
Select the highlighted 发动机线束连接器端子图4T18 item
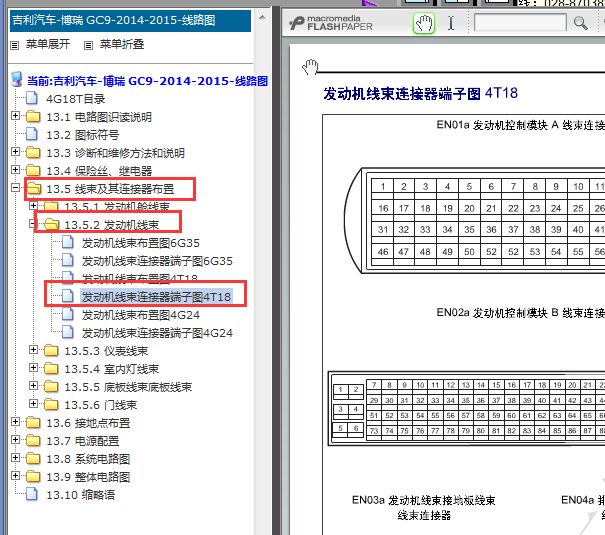[x=156, y=297]
